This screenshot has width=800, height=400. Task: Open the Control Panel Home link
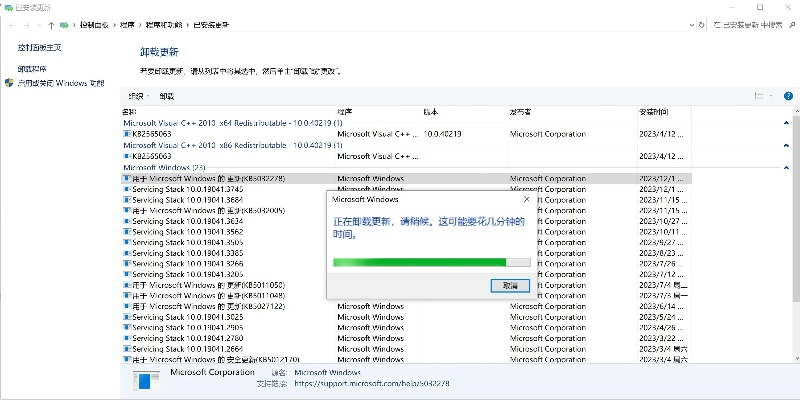click(x=39, y=47)
